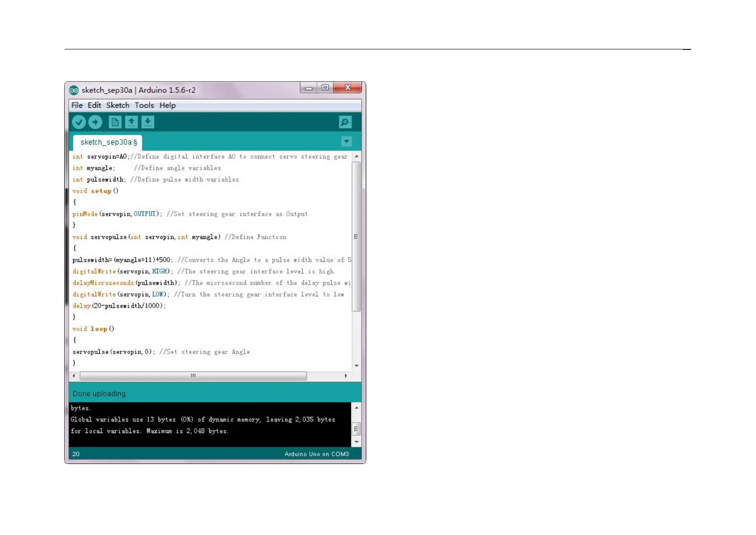The height and width of the screenshot is (535, 756).
Task: Click the 'delayMicroseconds(pulsewidth);' line
Action: 211,283
